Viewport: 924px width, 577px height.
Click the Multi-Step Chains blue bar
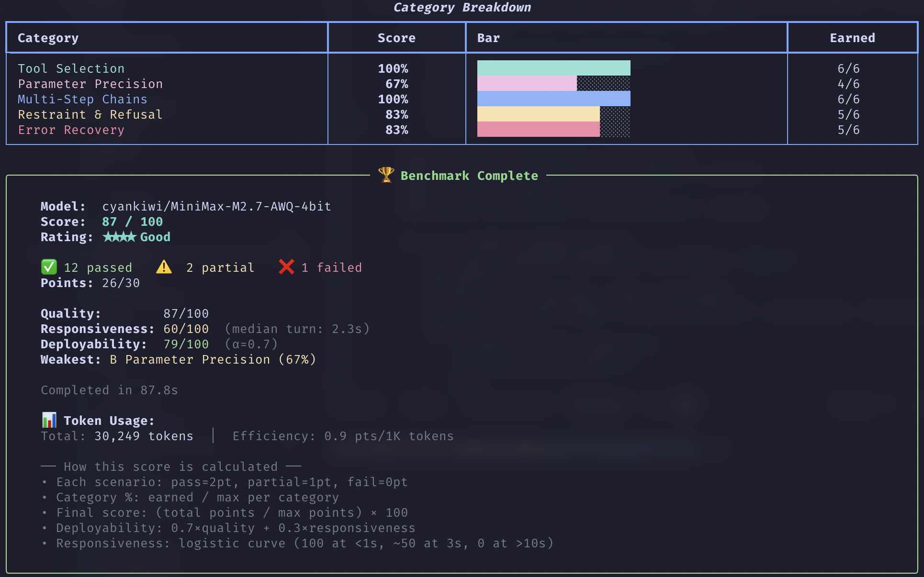coord(553,99)
